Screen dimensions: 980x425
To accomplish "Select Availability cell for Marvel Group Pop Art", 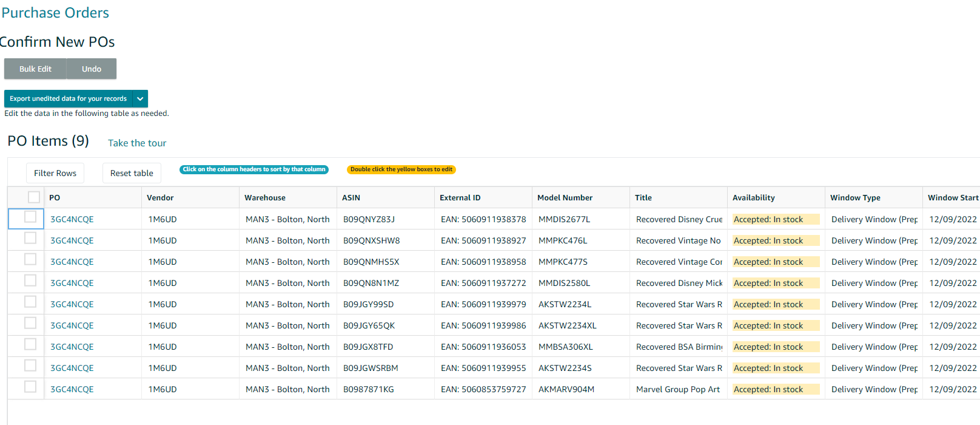I will point(776,389).
